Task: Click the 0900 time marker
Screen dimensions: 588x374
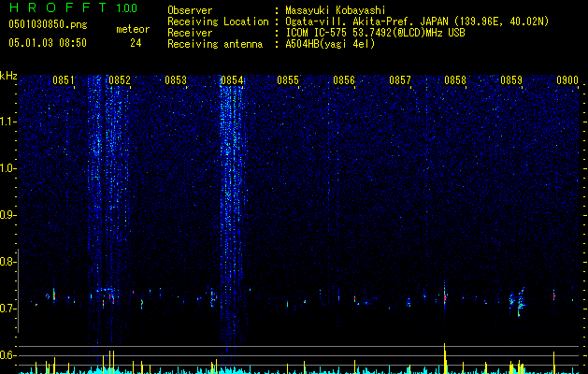Action: (x=567, y=80)
